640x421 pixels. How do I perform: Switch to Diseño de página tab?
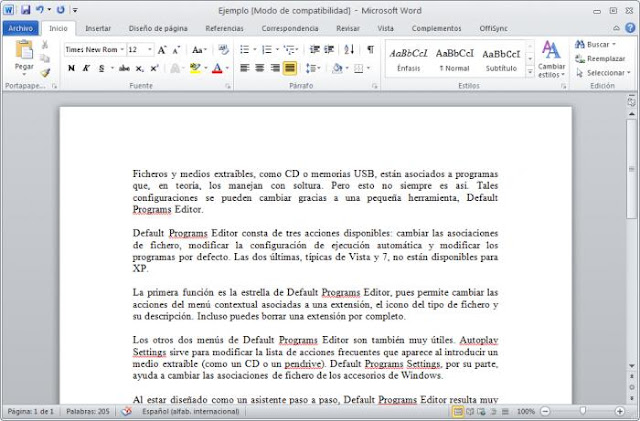[x=158, y=28]
